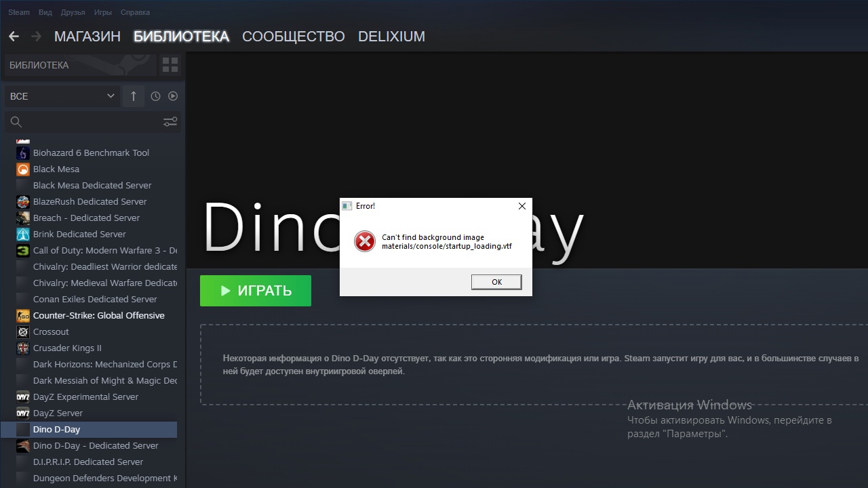This screenshot has width=868, height=488.
Task: Switch to the СООБЩЕСТВО tab
Action: (x=294, y=37)
